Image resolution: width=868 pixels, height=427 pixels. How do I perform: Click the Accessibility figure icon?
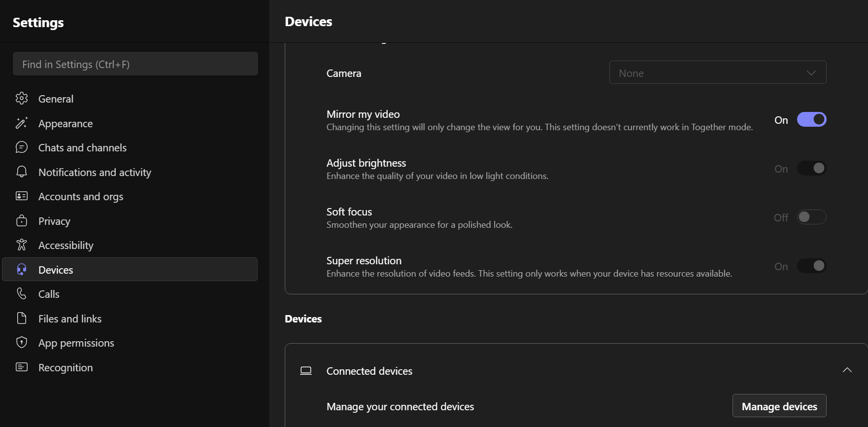coord(22,245)
